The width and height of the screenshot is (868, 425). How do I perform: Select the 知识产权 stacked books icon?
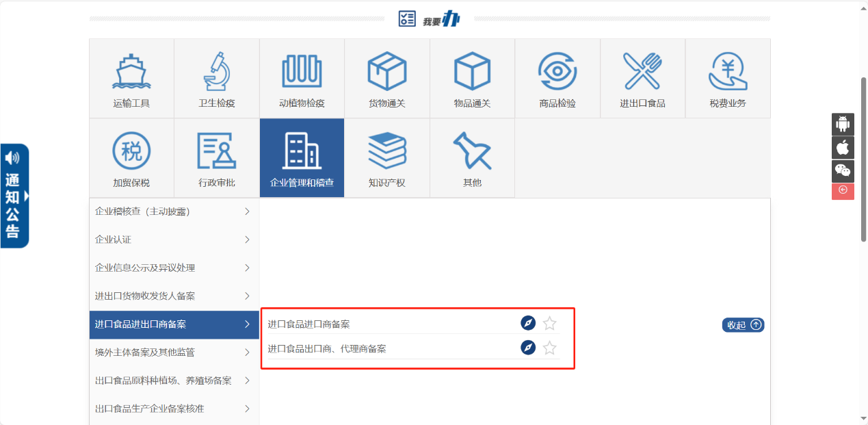[386, 151]
